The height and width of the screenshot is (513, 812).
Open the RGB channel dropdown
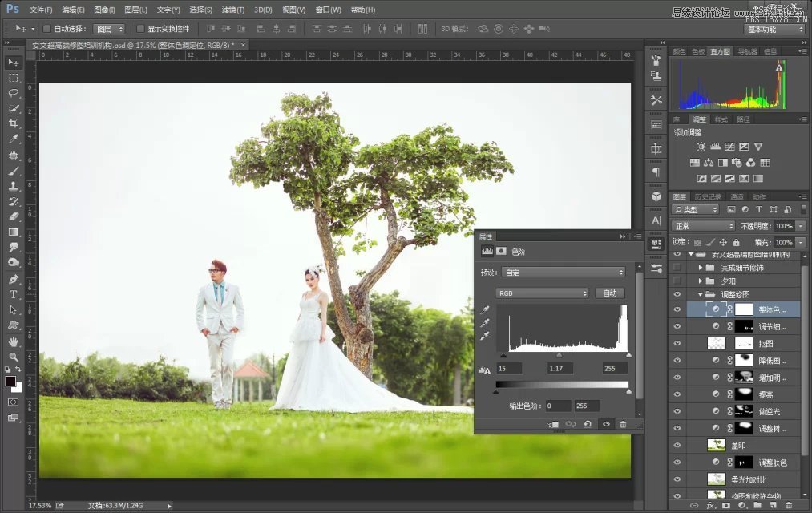point(542,293)
